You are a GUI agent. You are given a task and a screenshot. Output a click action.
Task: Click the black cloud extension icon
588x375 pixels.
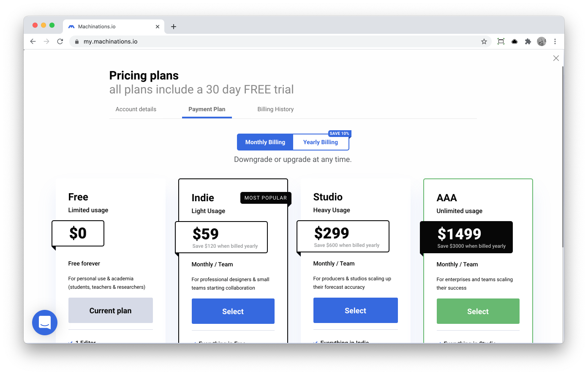click(x=514, y=41)
